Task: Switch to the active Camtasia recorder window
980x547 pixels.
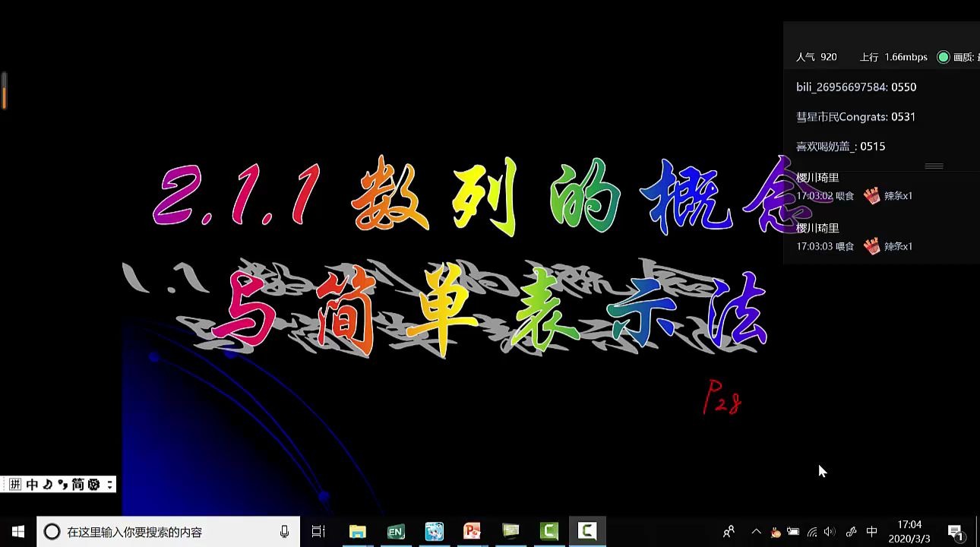Action: pos(587,532)
